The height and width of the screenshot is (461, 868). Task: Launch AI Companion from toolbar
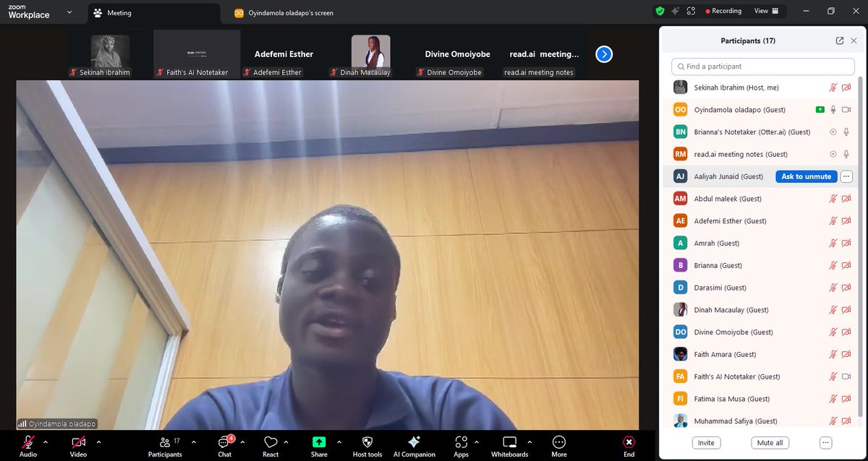(414, 445)
